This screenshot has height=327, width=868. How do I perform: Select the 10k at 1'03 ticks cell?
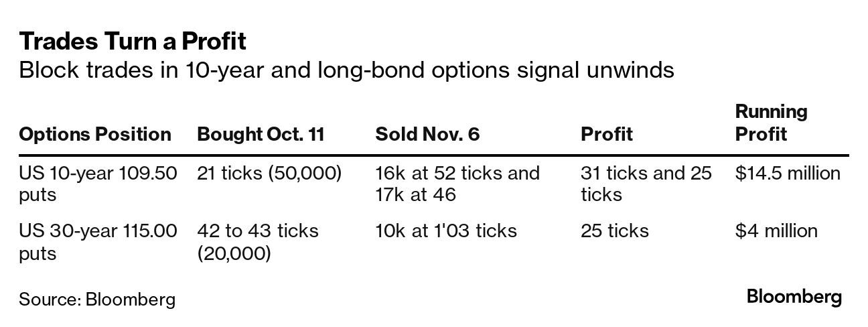tap(446, 231)
